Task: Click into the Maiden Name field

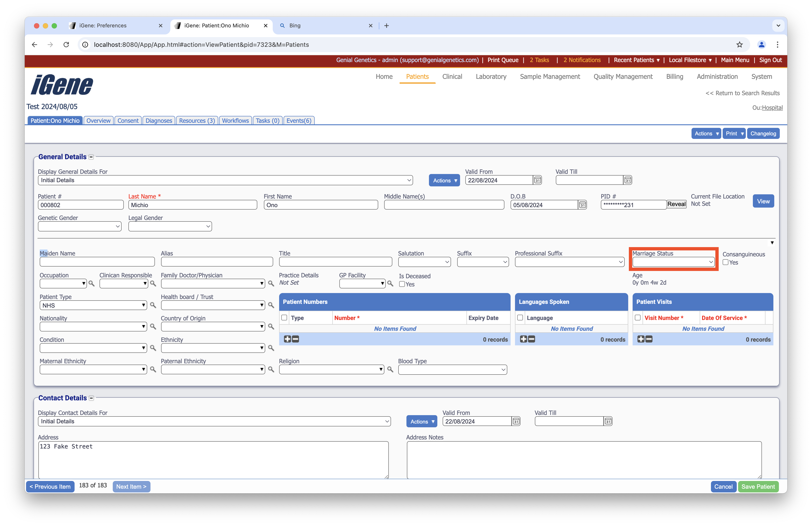Action: point(97,262)
